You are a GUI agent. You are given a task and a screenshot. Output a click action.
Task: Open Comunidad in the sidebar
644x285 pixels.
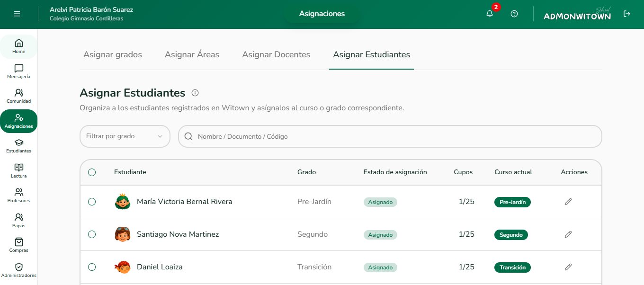[x=19, y=96]
